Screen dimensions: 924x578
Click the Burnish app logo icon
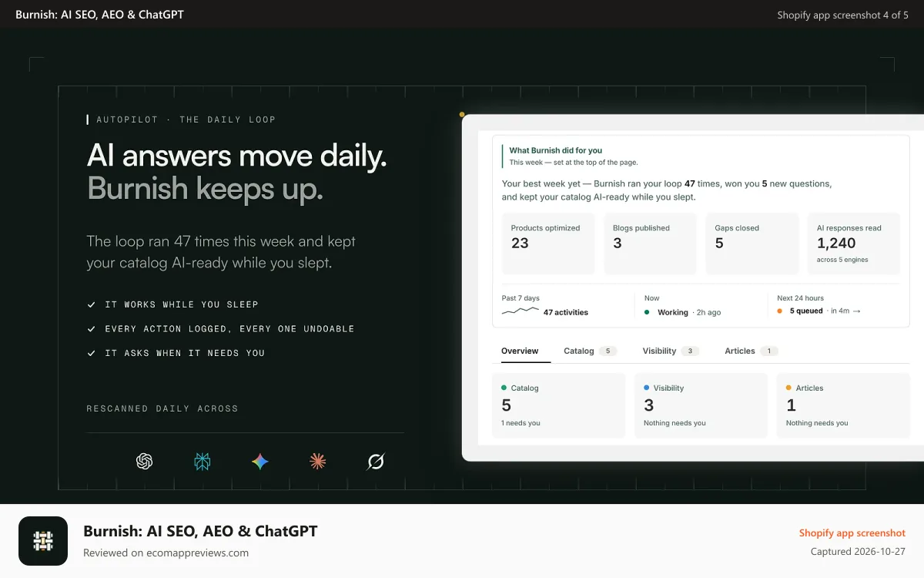click(43, 541)
